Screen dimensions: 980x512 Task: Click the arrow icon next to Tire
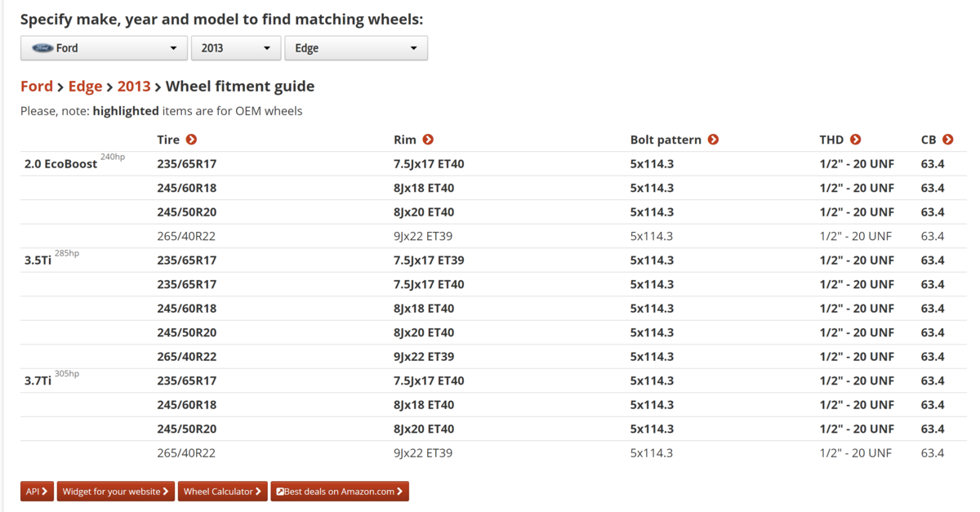tap(191, 140)
